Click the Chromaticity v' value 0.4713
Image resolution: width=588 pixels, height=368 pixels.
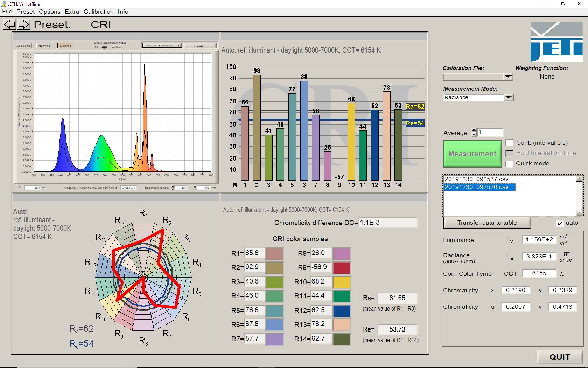562,307
